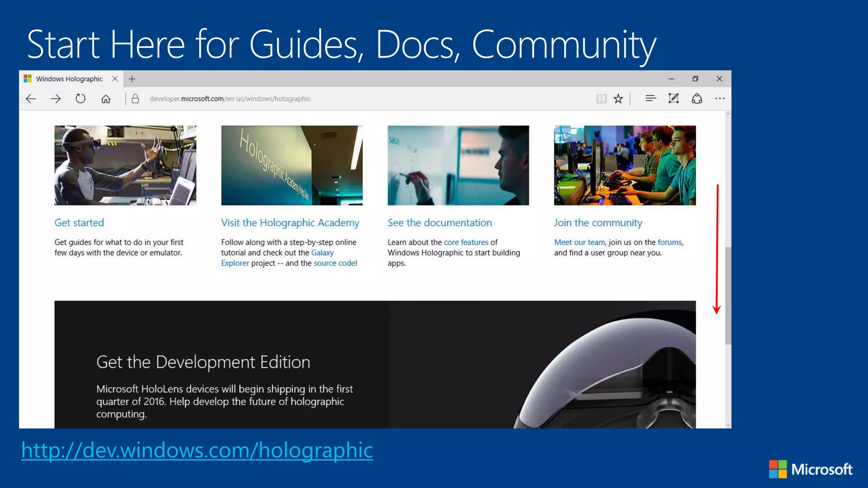Open the dev.windows.com/holographic slide link
868x488 pixels.
click(197, 450)
